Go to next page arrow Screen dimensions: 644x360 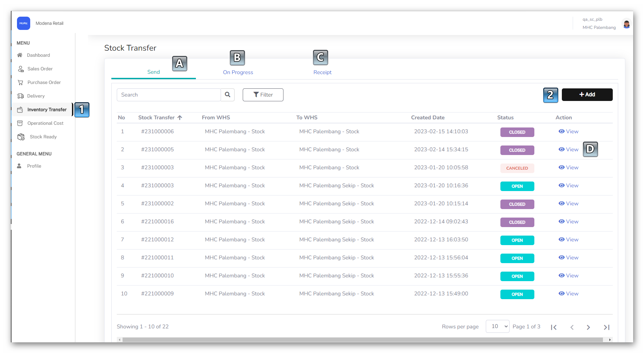point(588,327)
